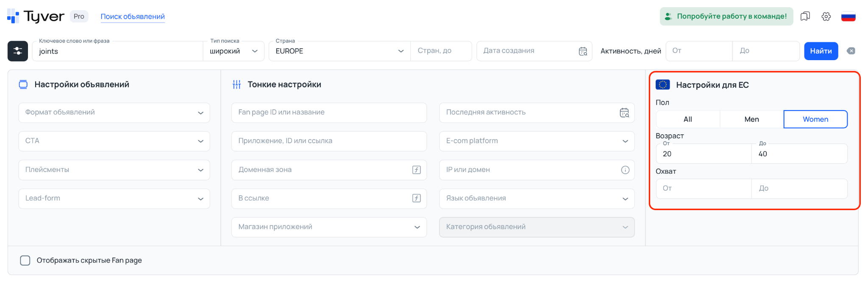Click Стран, до input field
868x283 pixels.
click(x=441, y=51)
